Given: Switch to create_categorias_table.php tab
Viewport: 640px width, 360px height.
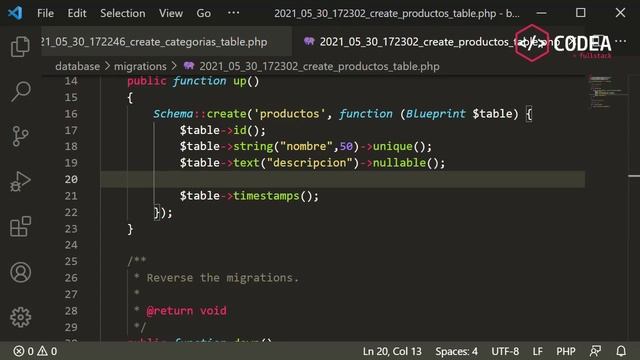Looking at the screenshot, I should (166, 42).
